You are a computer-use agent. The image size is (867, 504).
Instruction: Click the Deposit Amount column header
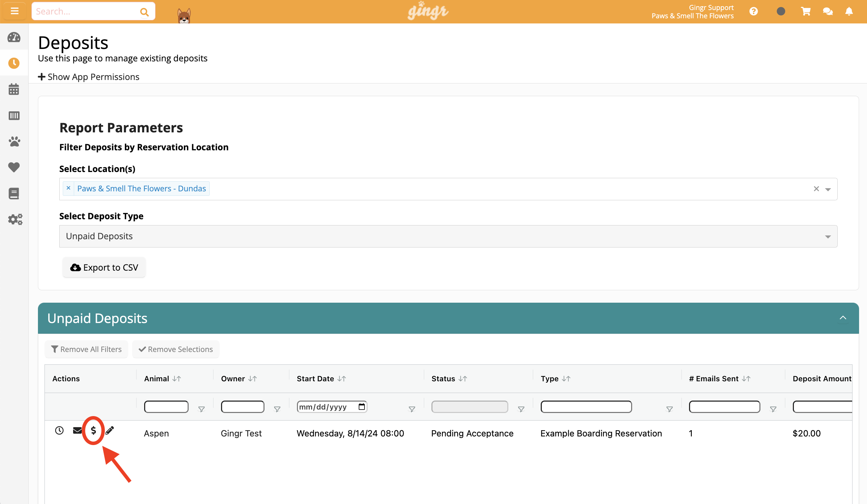(822, 379)
